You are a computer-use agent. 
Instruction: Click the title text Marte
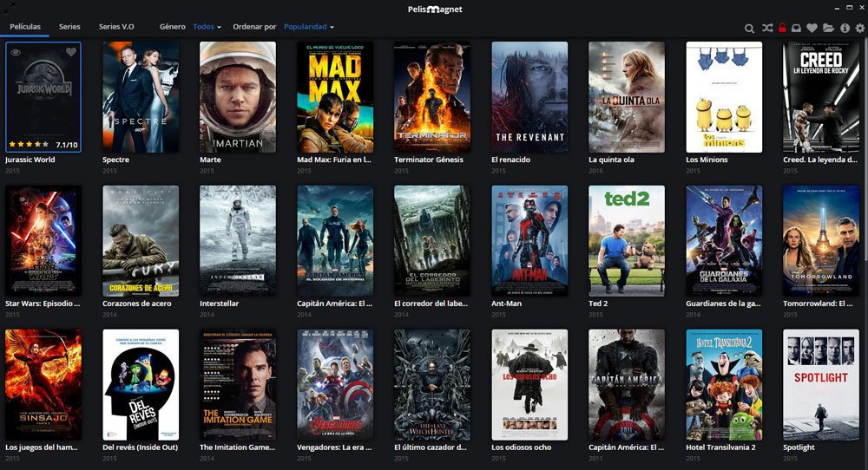(210, 160)
